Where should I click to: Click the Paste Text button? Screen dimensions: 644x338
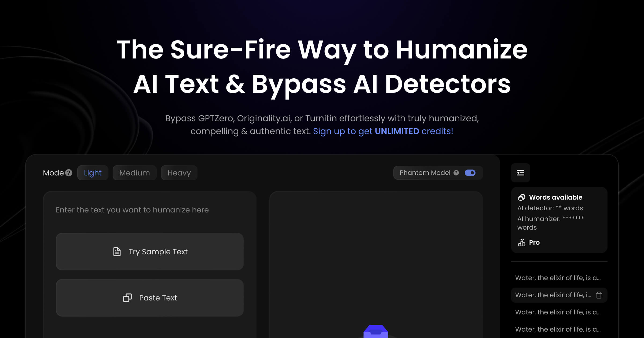[x=149, y=297]
